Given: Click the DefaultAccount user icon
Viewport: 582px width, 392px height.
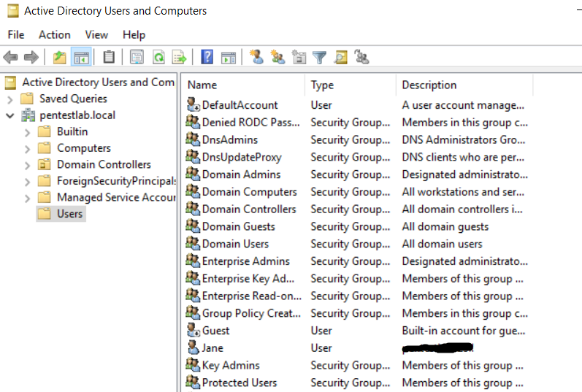Looking at the screenshot, I should coord(193,104).
